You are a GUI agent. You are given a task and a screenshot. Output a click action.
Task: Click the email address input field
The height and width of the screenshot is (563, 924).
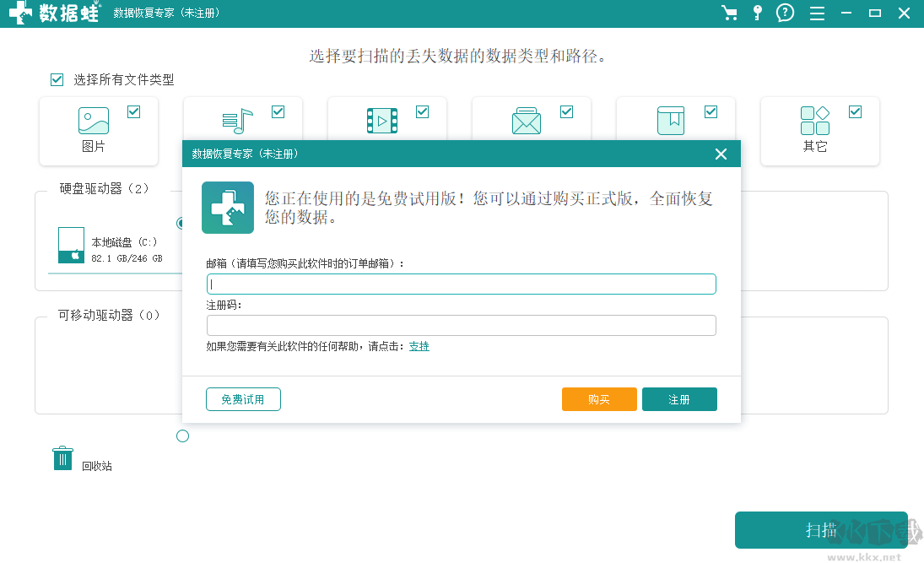click(461, 284)
